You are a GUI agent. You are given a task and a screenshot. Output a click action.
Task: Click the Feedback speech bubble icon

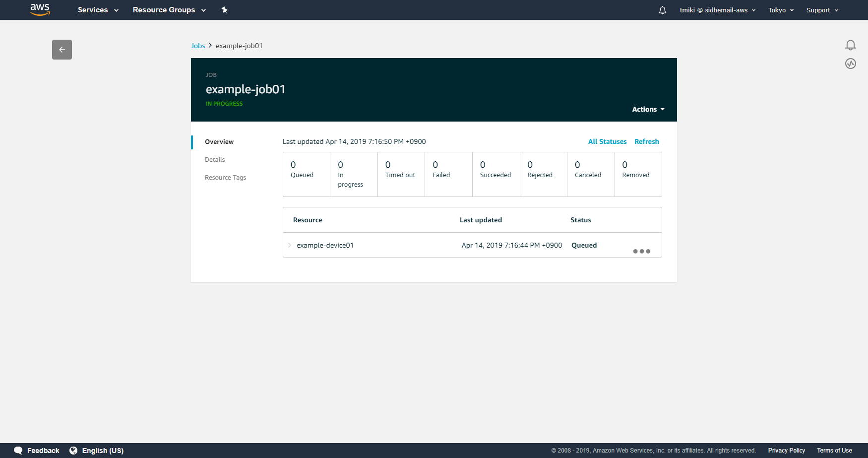pos(18,451)
